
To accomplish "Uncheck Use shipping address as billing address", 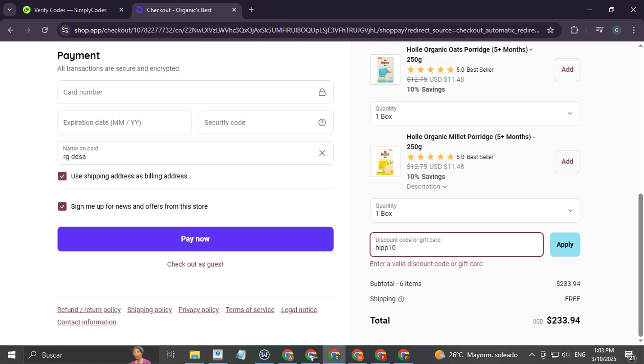I will point(62,176).
